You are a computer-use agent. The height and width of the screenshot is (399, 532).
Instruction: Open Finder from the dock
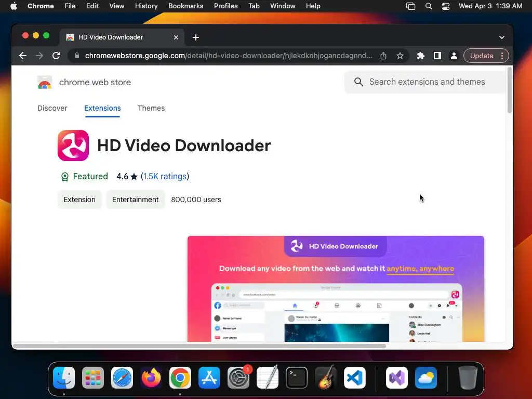click(64, 378)
